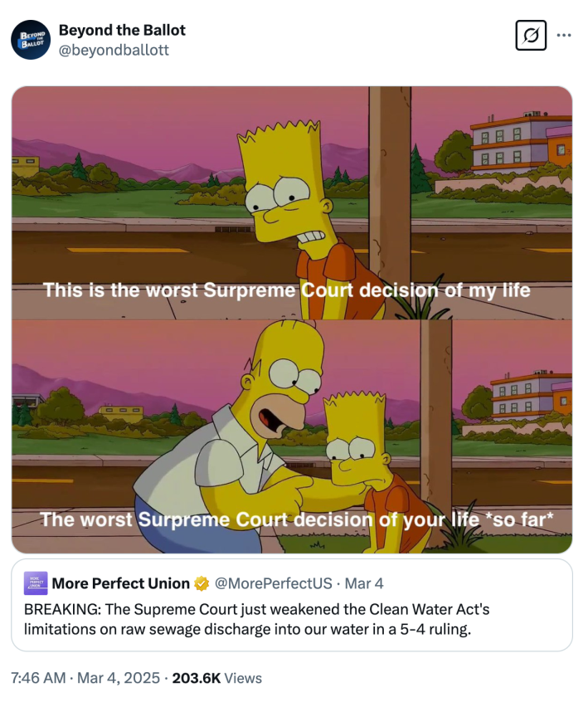Click the Beyond the Ballot profile avatar

point(31,39)
